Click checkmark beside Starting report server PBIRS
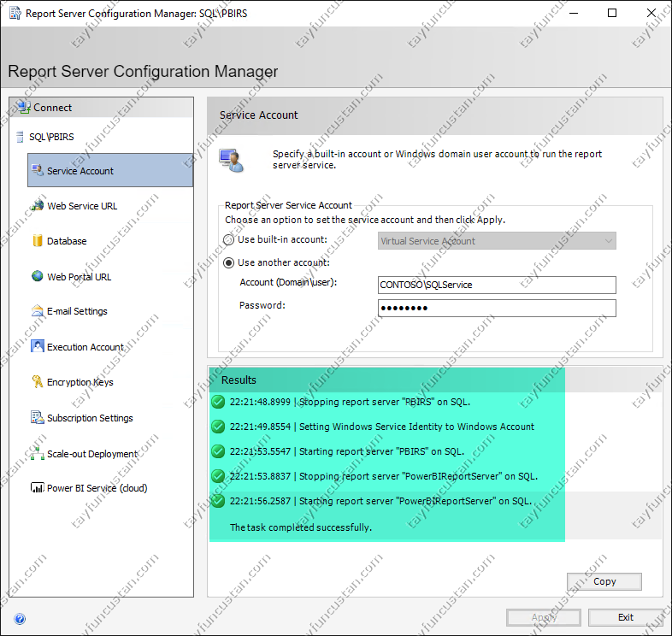 tap(218, 451)
